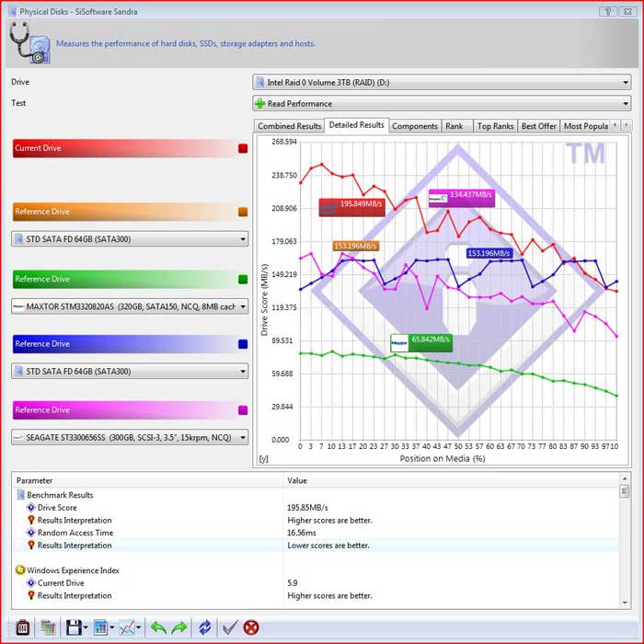Click the orange 153.196MB/s chart label
Viewport: 644px width, 644px height.
(x=356, y=246)
